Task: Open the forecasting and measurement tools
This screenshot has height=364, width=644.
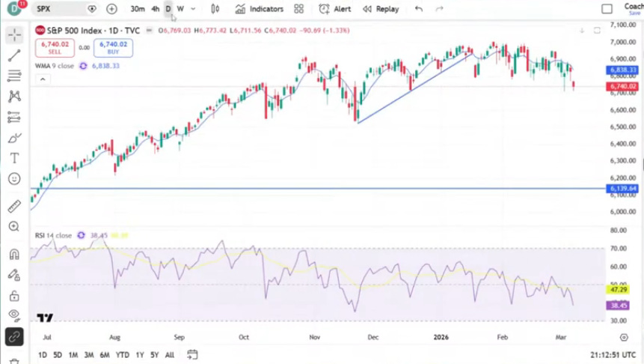Action: coord(14,118)
